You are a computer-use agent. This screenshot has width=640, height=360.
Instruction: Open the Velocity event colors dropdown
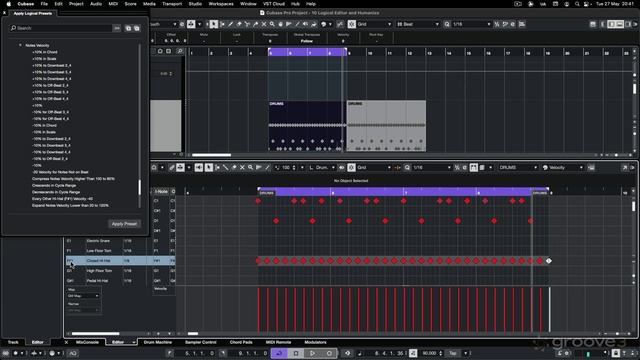(x=562, y=167)
